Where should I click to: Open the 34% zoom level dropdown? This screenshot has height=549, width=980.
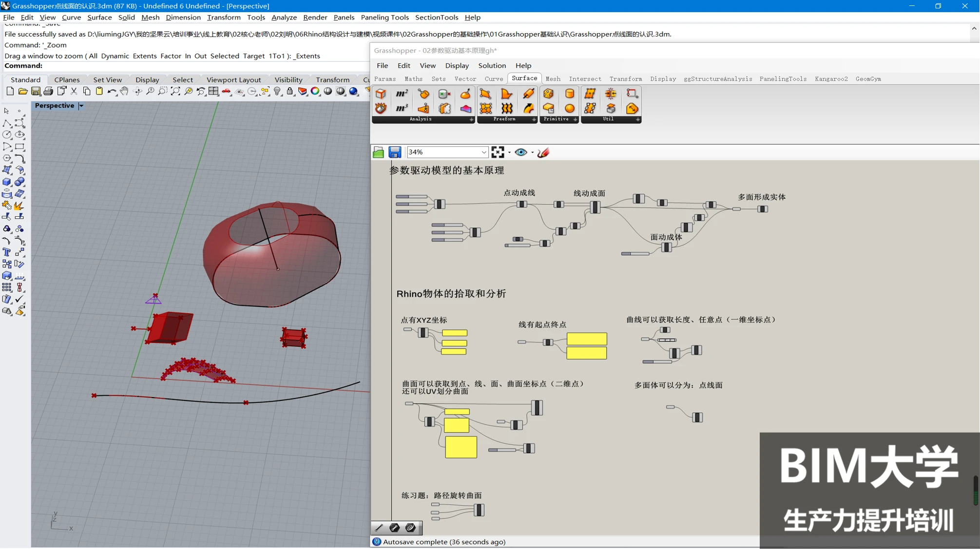coord(483,152)
